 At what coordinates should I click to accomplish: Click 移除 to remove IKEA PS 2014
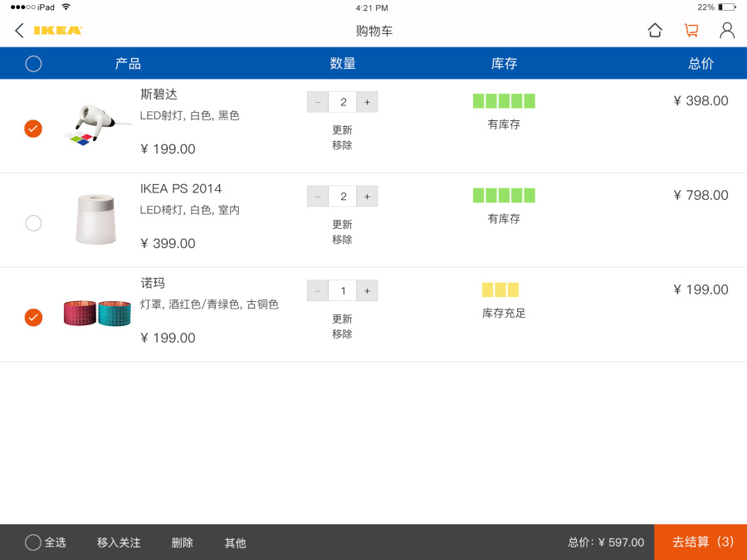pos(342,239)
